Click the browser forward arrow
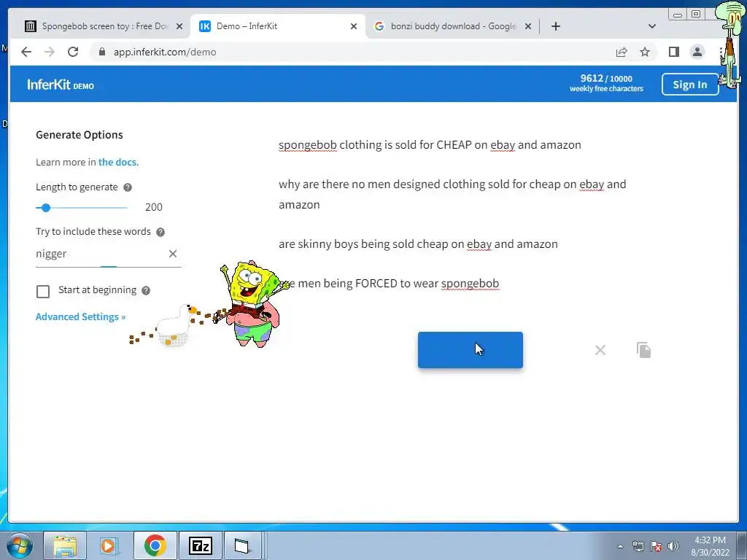The height and width of the screenshot is (560, 747). coord(50,52)
